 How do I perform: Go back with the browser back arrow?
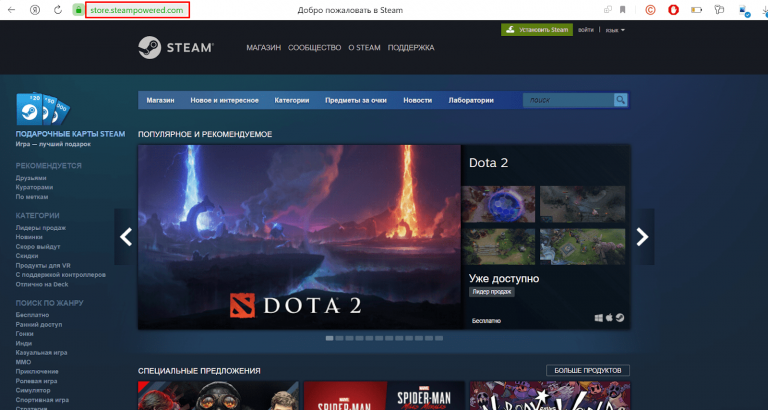[x=11, y=10]
